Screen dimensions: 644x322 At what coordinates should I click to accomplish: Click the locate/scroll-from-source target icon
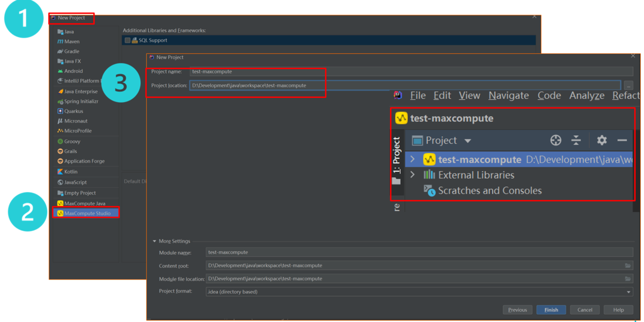[x=556, y=140]
